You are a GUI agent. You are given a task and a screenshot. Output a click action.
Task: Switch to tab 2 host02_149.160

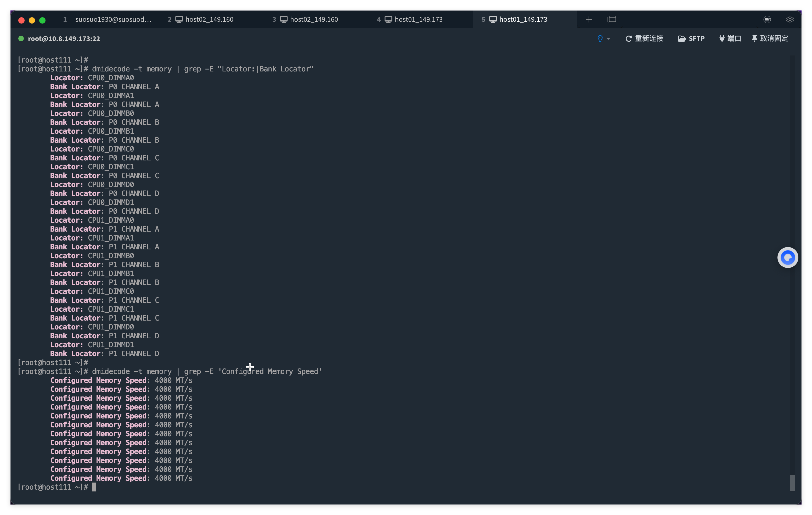point(209,20)
